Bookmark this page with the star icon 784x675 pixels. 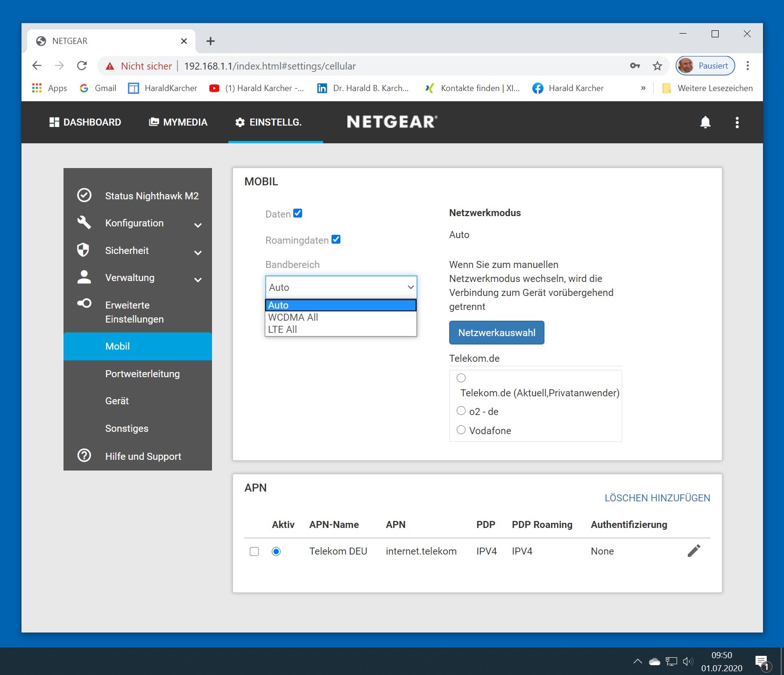point(657,66)
